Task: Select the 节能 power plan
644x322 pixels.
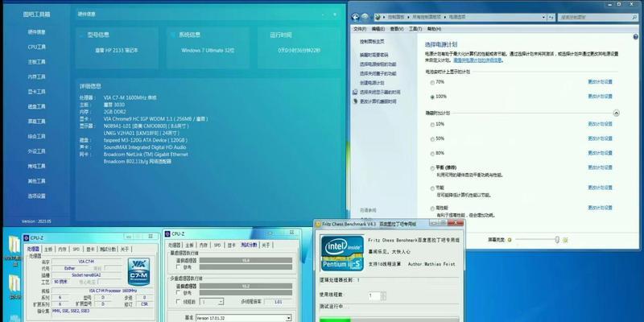Action: 432,188
